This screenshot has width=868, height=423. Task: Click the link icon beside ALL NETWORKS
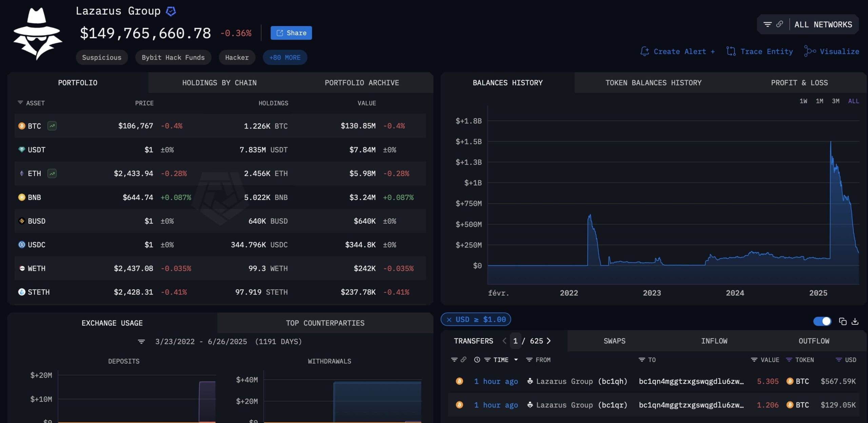tap(780, 24)
